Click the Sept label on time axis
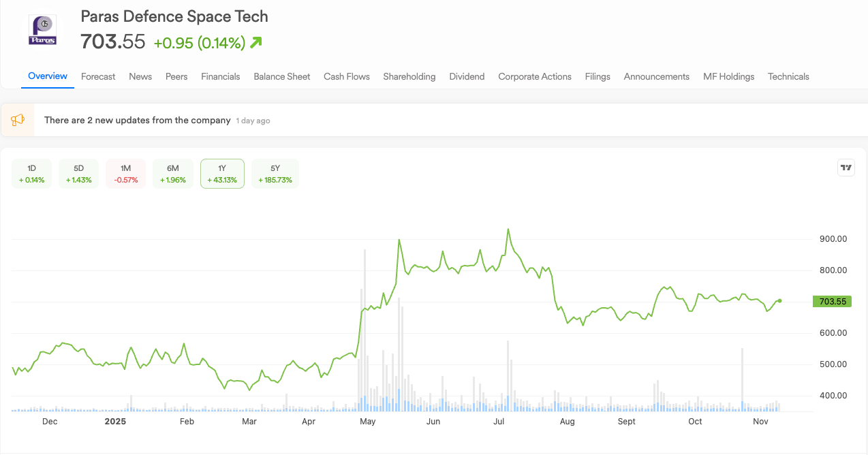Image resolution: width=868 pixels, height=455 pixels. coord(627,422)
